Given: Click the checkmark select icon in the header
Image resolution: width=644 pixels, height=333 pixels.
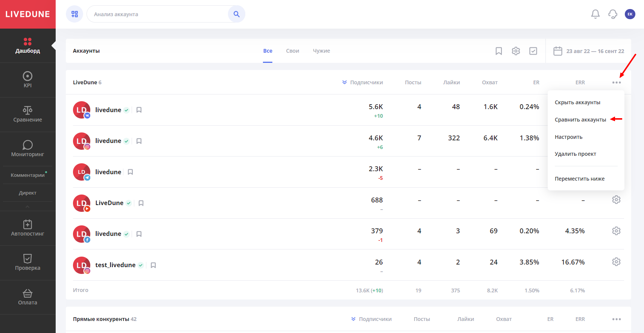Looking at the screenshot, I should coord(533,51).
